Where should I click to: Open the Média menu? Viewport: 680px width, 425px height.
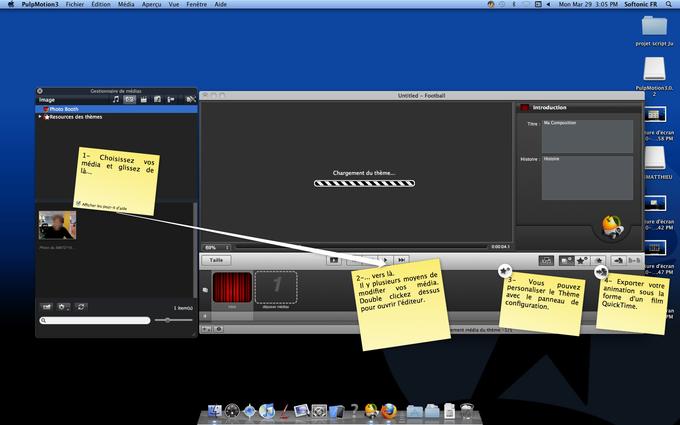(126, 4)
